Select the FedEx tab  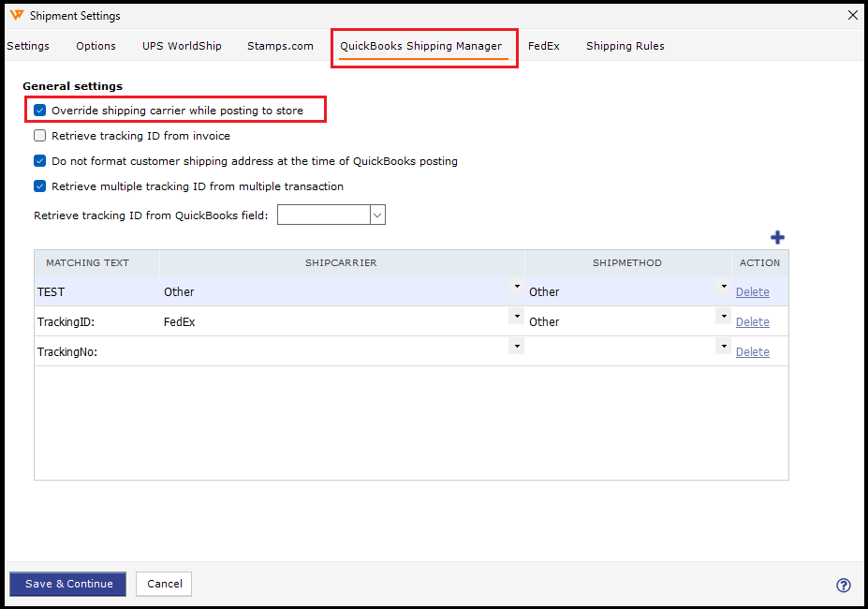pos(543,46)
